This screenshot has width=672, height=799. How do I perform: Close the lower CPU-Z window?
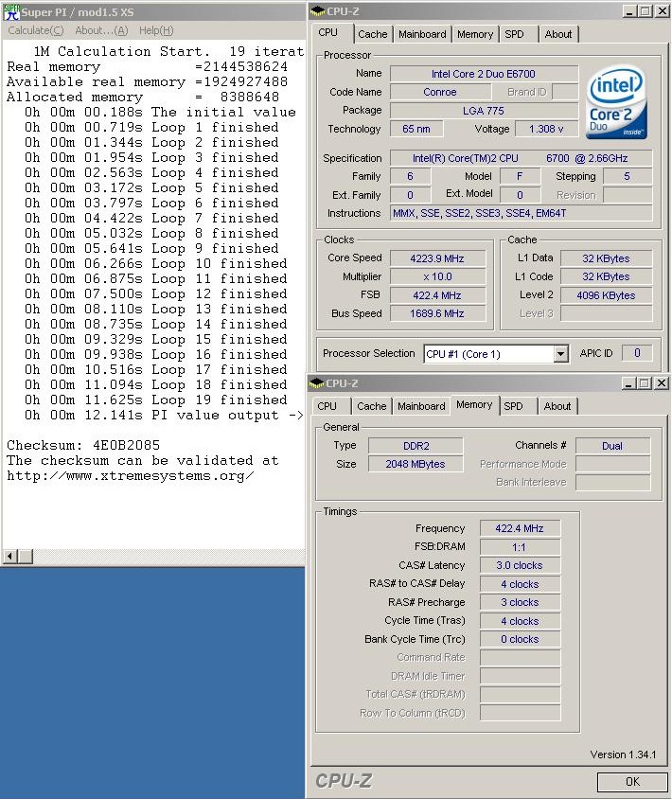[x=661, y=383]
